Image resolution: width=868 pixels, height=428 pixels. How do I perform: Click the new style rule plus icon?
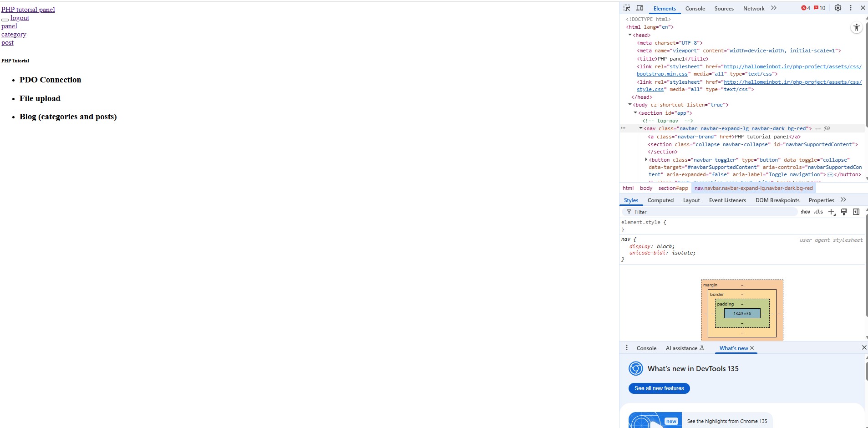click(x=832, y=212)
